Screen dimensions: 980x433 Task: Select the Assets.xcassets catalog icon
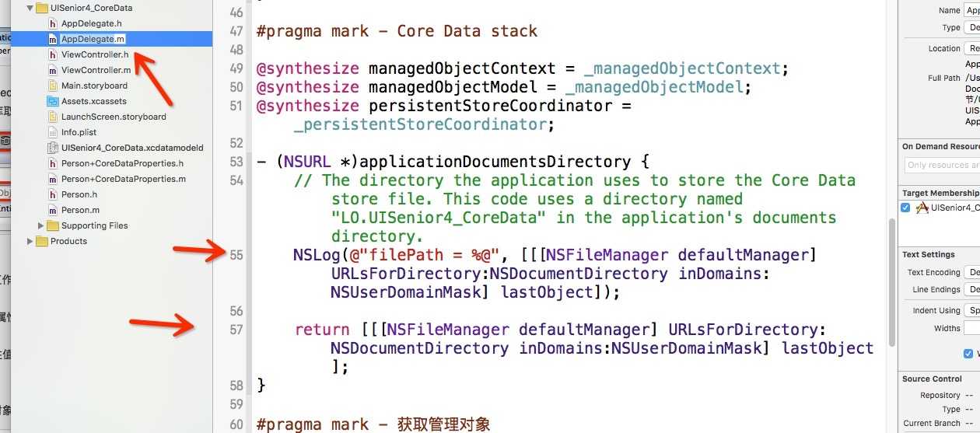coord(53,101)
